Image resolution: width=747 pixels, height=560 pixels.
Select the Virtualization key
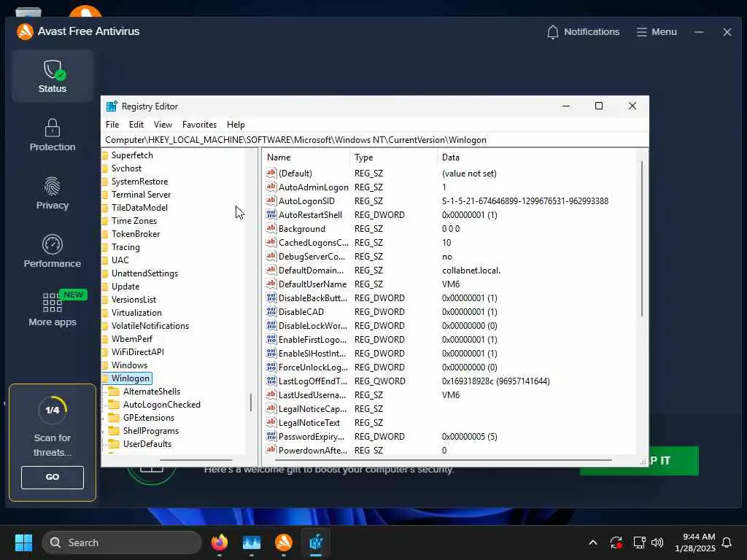coord(136,313)
